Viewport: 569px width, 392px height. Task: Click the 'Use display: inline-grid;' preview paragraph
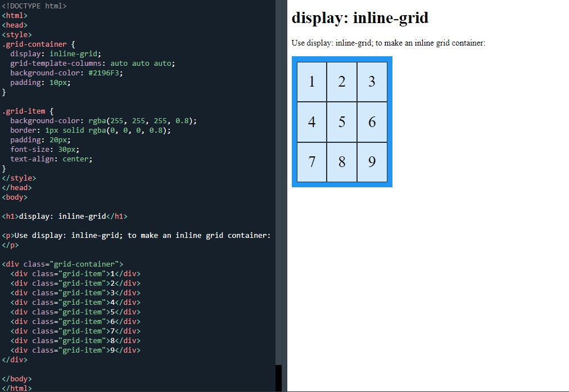(x=389, y=43)
